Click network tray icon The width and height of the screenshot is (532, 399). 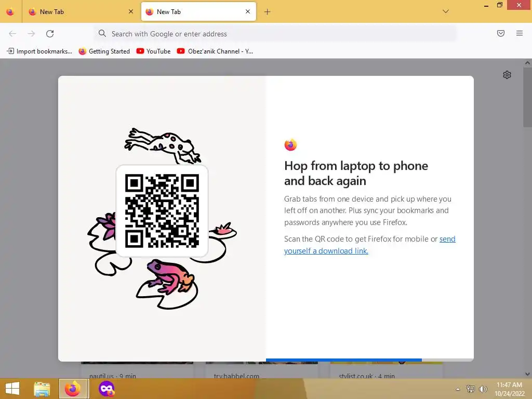(x=471, y=389)
